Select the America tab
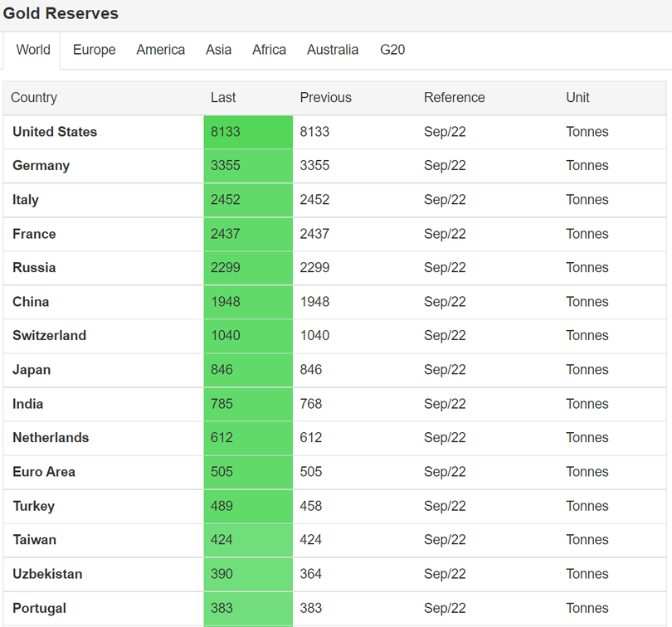This screenshot has height=627, width=672. click(x=161, y=50)
